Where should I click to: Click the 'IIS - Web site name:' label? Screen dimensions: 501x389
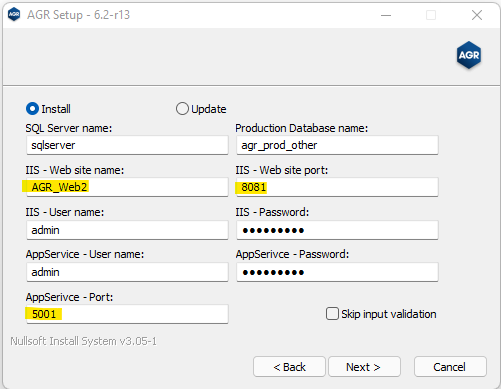point(75,170)
